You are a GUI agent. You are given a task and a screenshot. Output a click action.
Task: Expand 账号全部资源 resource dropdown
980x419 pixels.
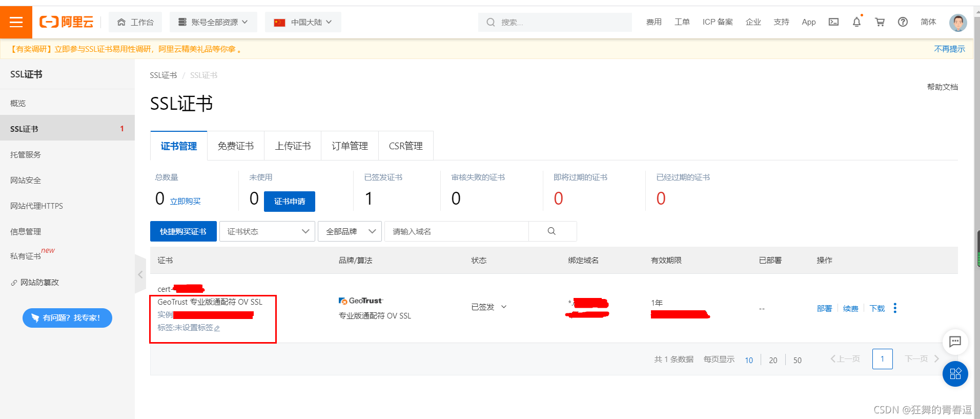pyautogui.click(x=213, y=22)
